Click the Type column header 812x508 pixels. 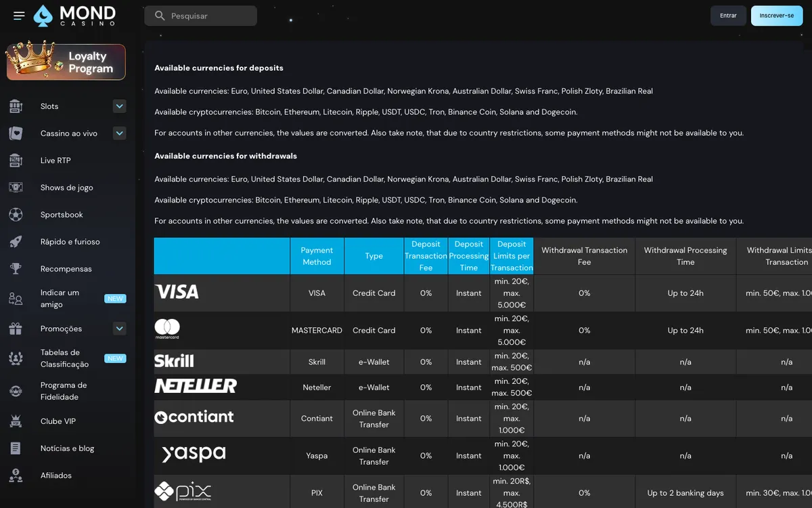coord(374,256)
